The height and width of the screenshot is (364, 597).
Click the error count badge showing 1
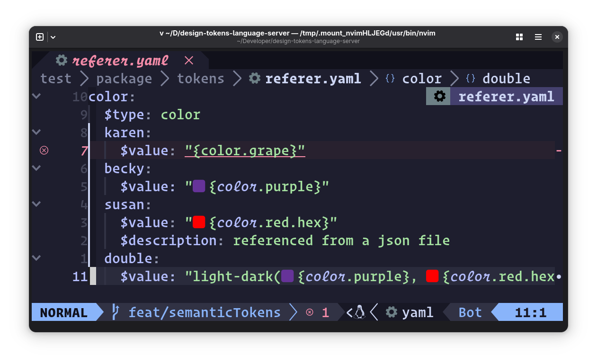(x=318, y=312)
